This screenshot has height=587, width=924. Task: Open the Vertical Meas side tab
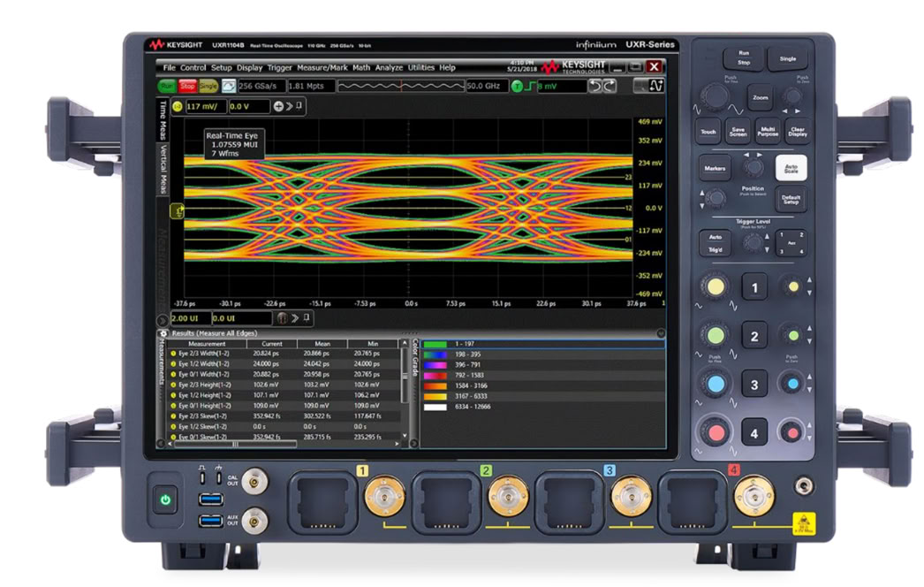163,169
